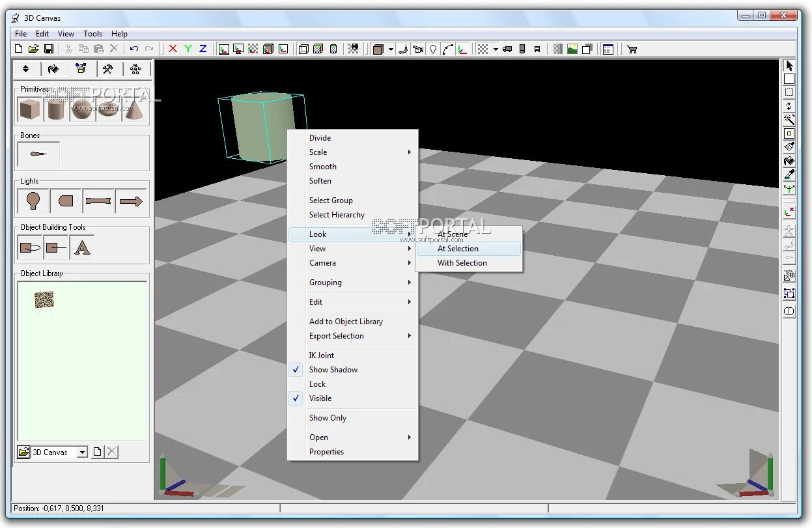Add a light bulb point light

click(33, 201)
